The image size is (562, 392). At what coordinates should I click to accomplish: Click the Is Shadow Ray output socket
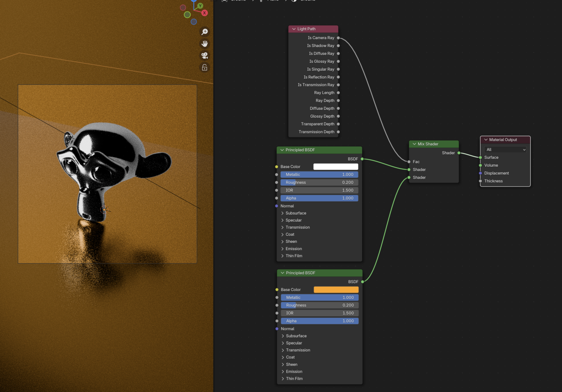338,46
